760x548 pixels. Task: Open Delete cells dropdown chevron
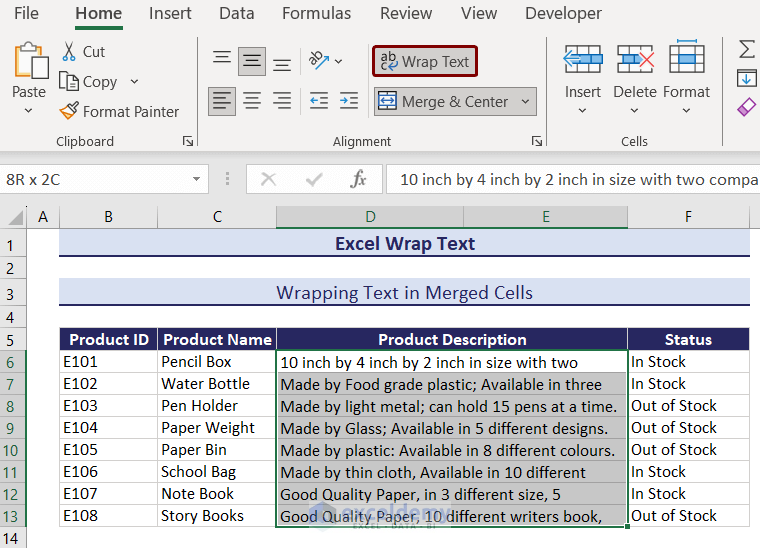click(x=634, y=111)
